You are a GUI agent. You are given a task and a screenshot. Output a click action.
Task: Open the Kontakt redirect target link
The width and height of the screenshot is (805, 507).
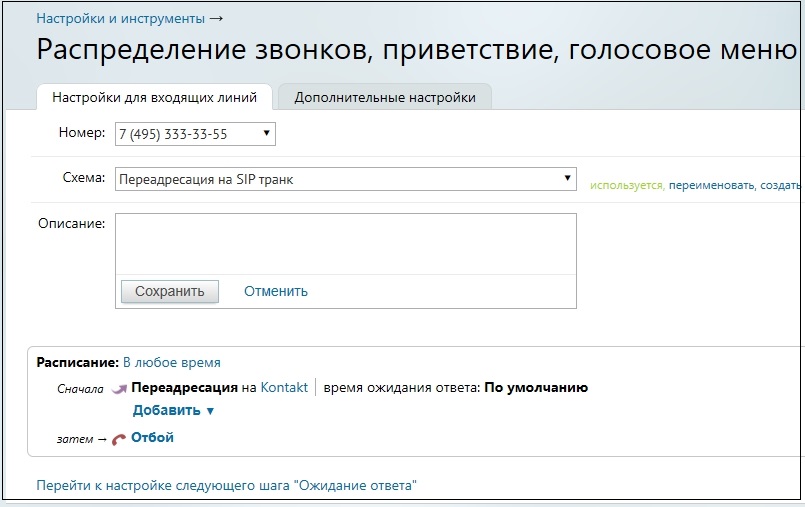[284, 387]
